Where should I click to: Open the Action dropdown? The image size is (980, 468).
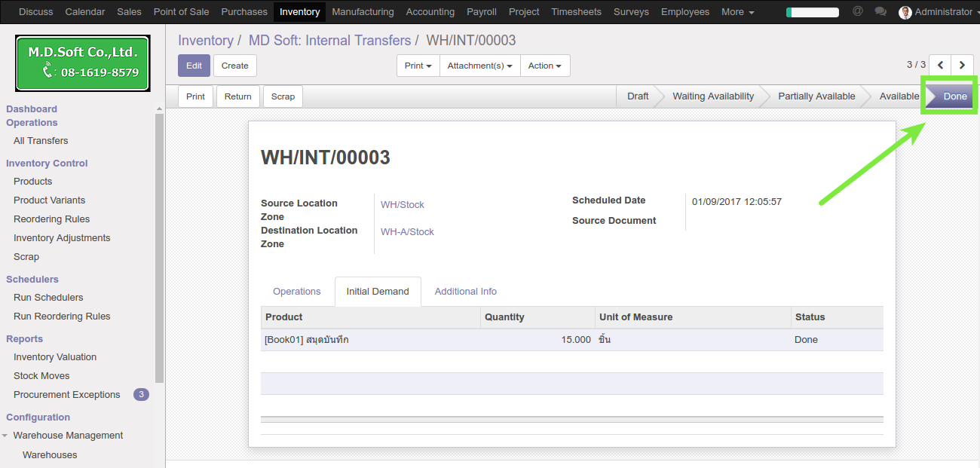(544, 66)
